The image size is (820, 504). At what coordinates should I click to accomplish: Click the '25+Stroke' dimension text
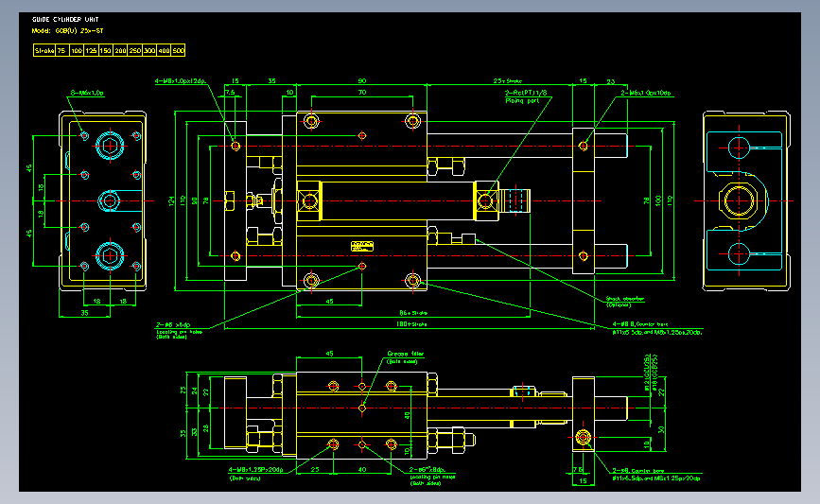point(508,81)
